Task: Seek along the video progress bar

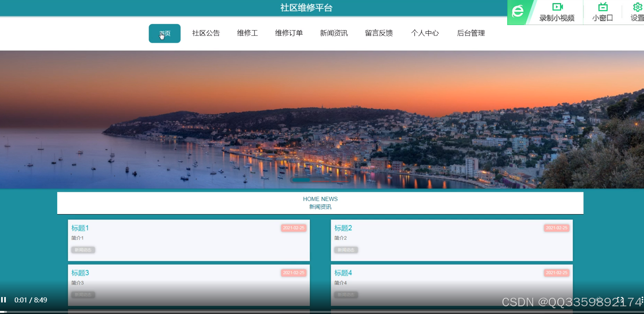Action: 322,312
